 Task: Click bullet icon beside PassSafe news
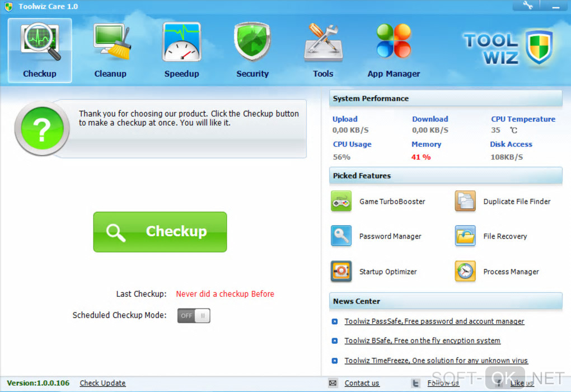(335, 321)
